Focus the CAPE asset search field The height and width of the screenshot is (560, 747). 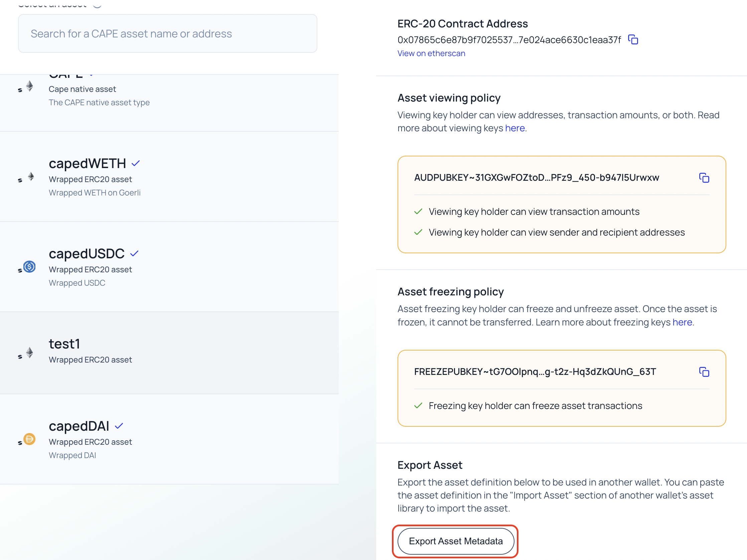tap(167, 34)
